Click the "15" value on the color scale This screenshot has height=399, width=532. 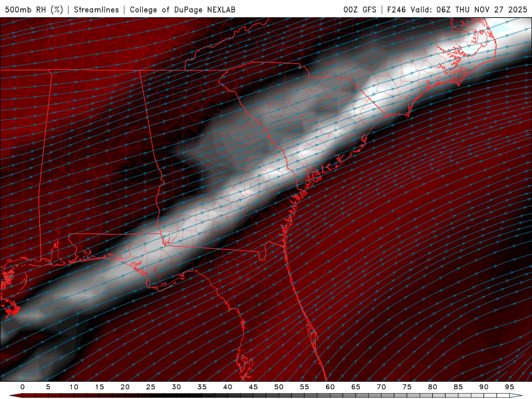pyautogui.click(x=99, y=387)
